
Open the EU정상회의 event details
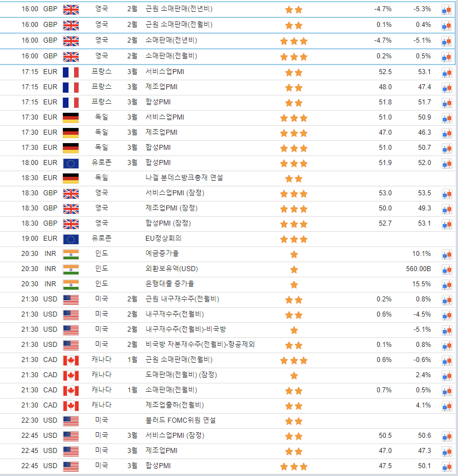coord(165,239)
